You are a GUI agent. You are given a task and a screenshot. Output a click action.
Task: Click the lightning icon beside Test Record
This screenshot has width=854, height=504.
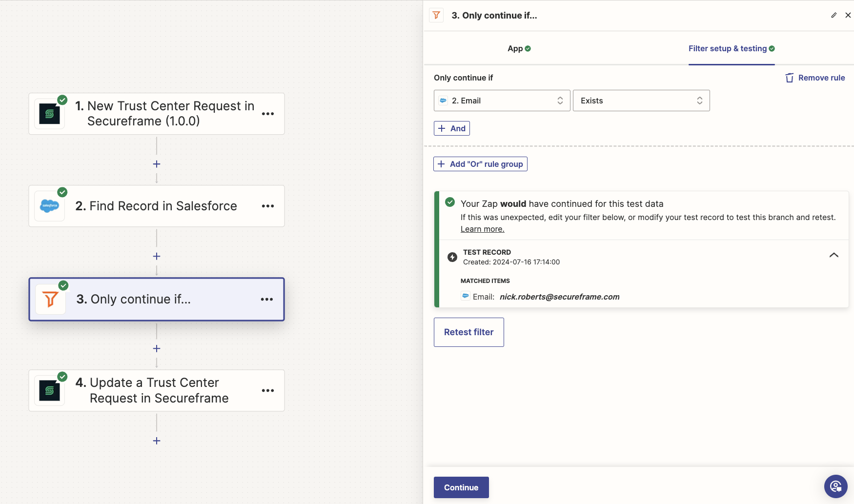click(452, 257)
